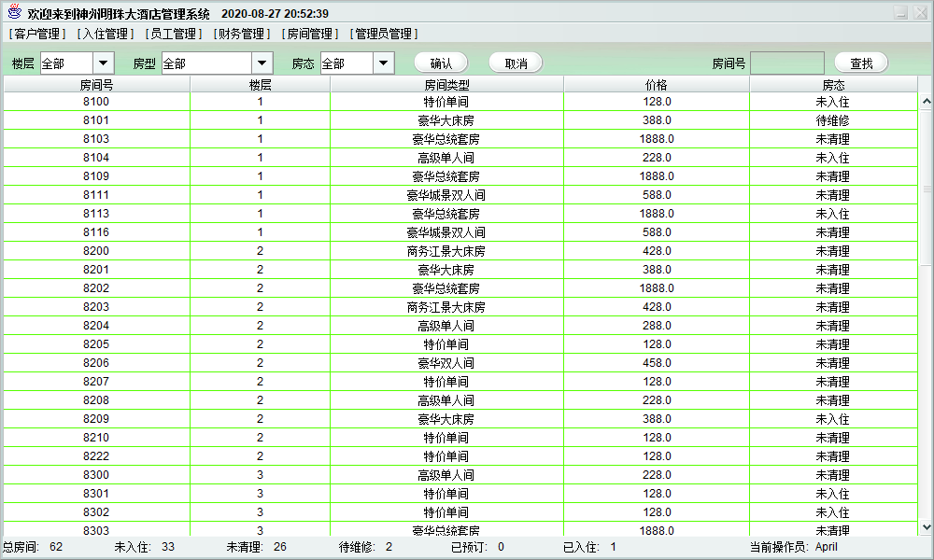Sort by 房态 column header

tap(833, 85)
